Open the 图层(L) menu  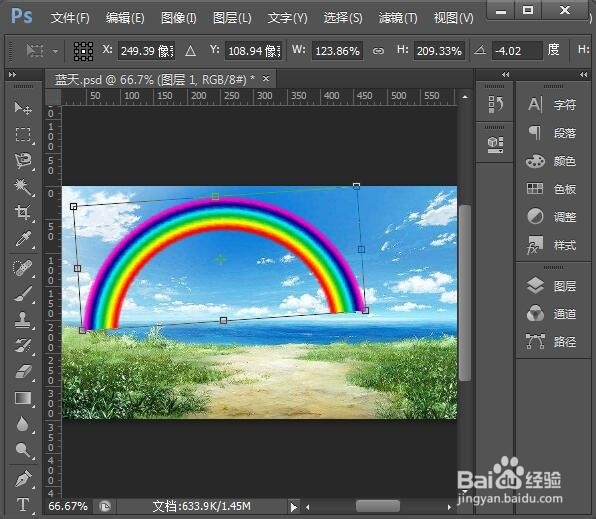232,17
